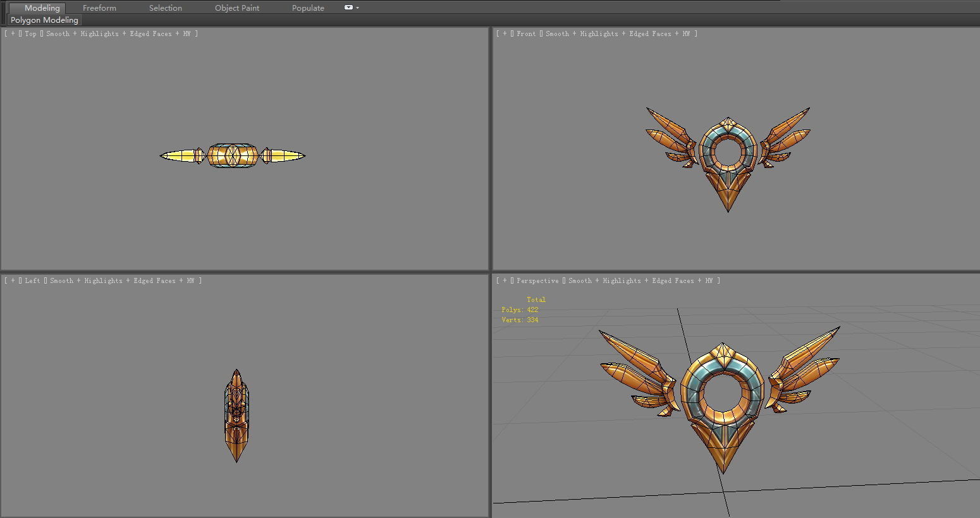Open the Left viewport [+] general menu

tap(13, 280)
